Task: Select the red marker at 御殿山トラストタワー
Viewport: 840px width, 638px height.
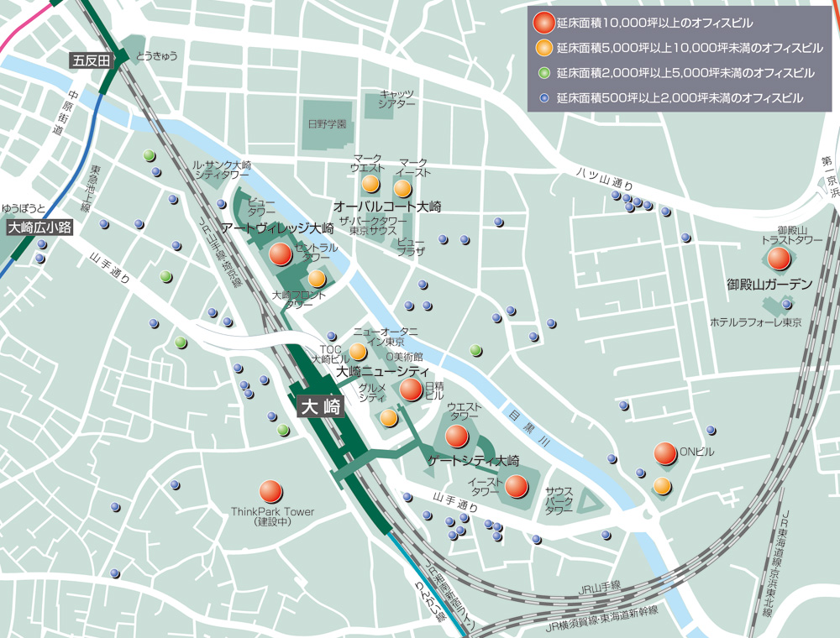Action: (779, 259)
